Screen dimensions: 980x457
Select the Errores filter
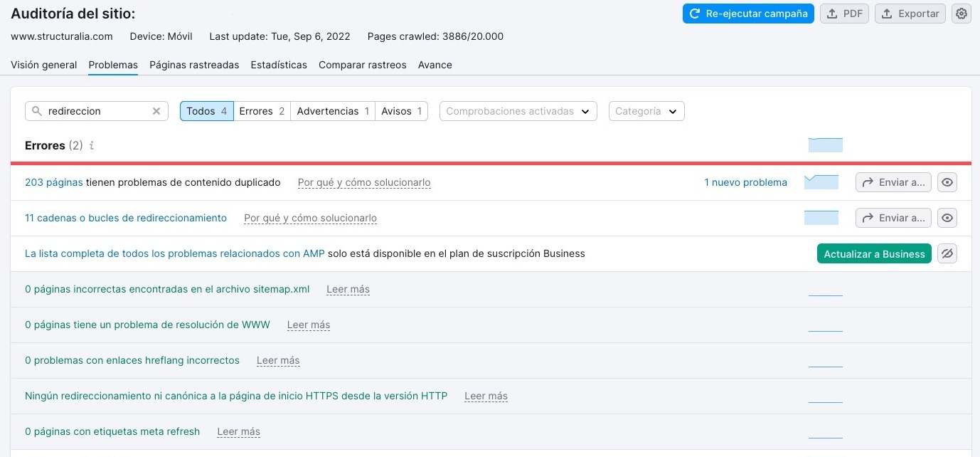point(260,111)
